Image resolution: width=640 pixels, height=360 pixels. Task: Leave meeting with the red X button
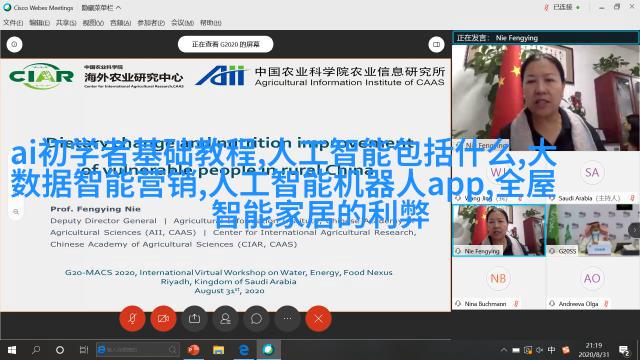318,319
